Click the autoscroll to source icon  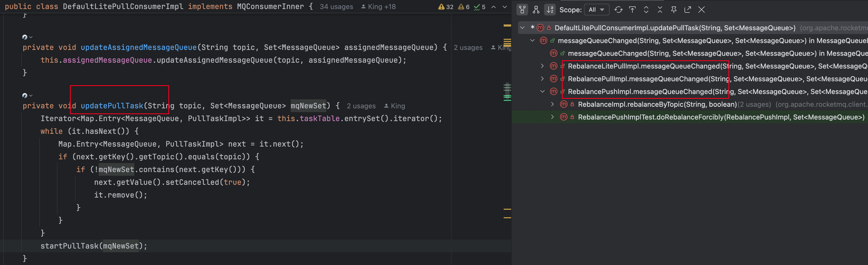(632, 10)
